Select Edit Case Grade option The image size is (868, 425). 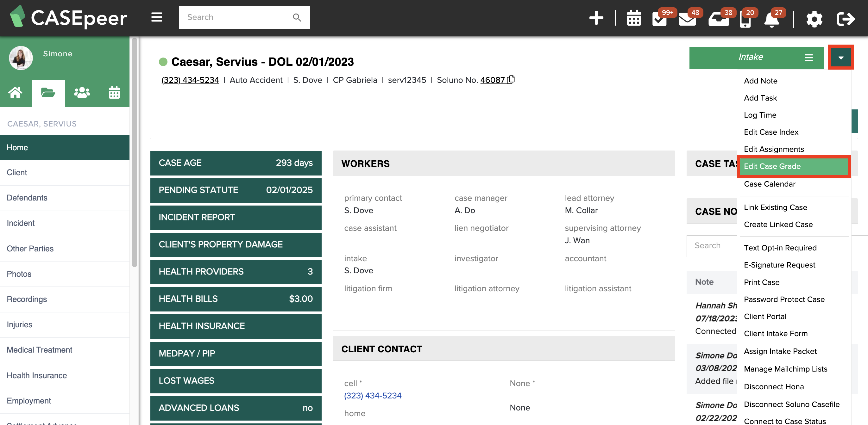(794, 166)
